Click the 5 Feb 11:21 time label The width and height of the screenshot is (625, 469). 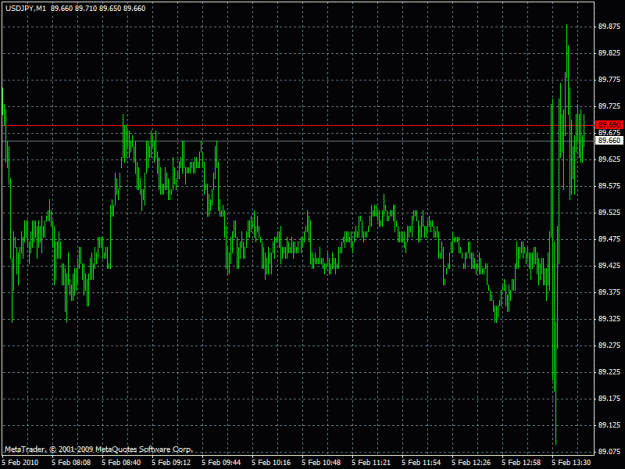pyautogui.click(x=371, y=462)
